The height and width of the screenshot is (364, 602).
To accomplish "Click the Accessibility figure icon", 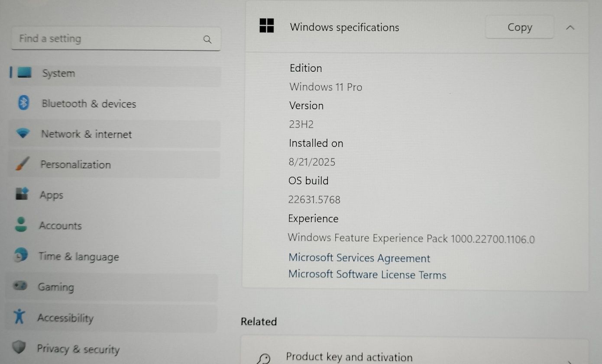I will [x=19, y=316].
